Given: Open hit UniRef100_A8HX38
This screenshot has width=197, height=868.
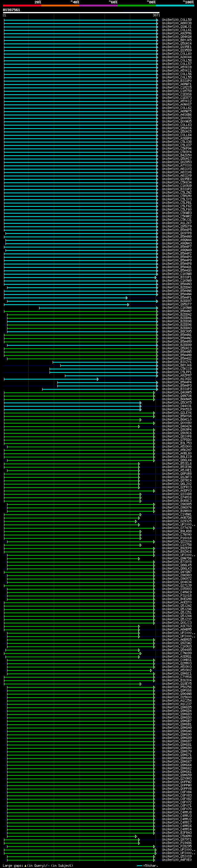Looking at the screenshot, I should 177,23.
